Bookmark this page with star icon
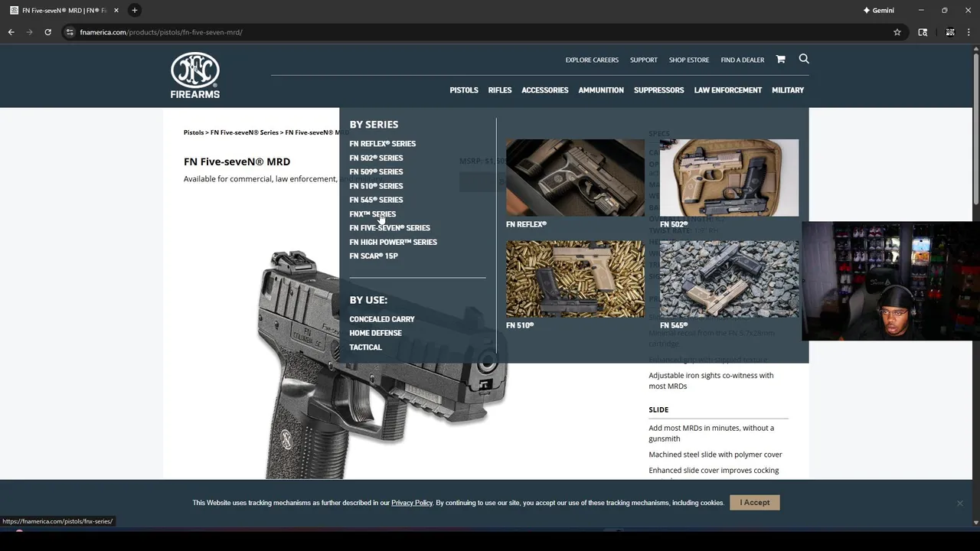Viewport: 980px width, 551px height. pyautogui.click(x=897, y=32)
